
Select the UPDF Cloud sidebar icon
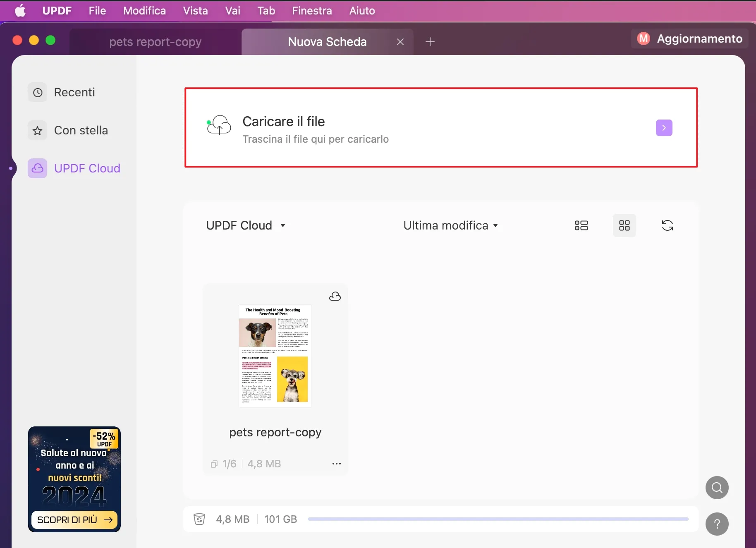38,168
